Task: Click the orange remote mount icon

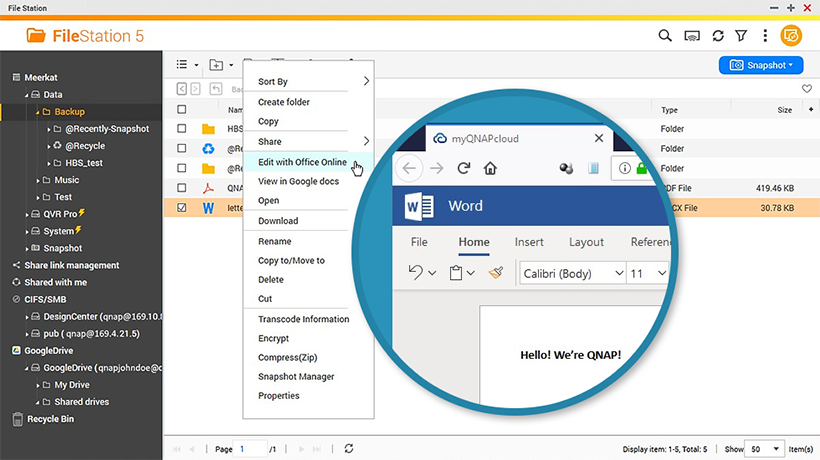Action: coord(791,36)
